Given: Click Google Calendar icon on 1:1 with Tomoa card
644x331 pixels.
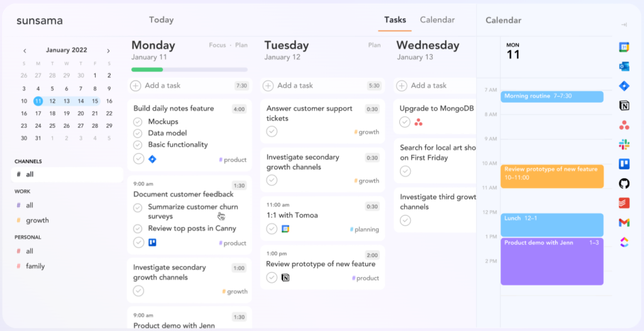Looking at the screenshot, I should (286, 229).
